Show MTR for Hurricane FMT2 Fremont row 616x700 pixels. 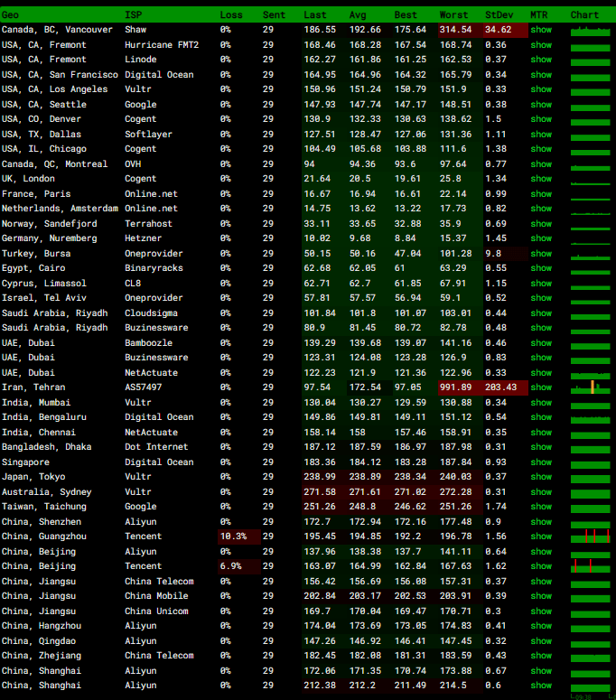coord(541,45)
